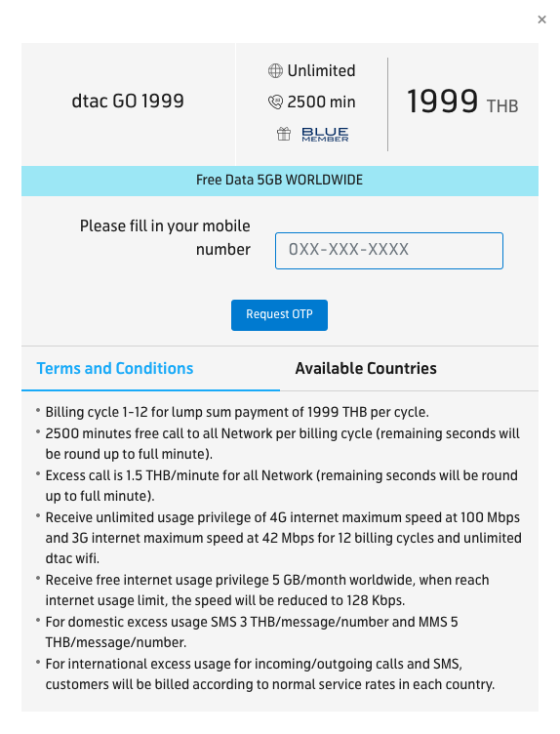Click the Free Data 5GB WORLDWIDE banner

coord(280,181)
